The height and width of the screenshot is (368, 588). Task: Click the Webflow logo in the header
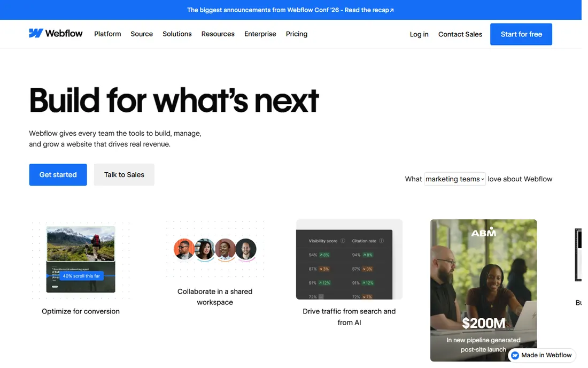coord(56,33)
